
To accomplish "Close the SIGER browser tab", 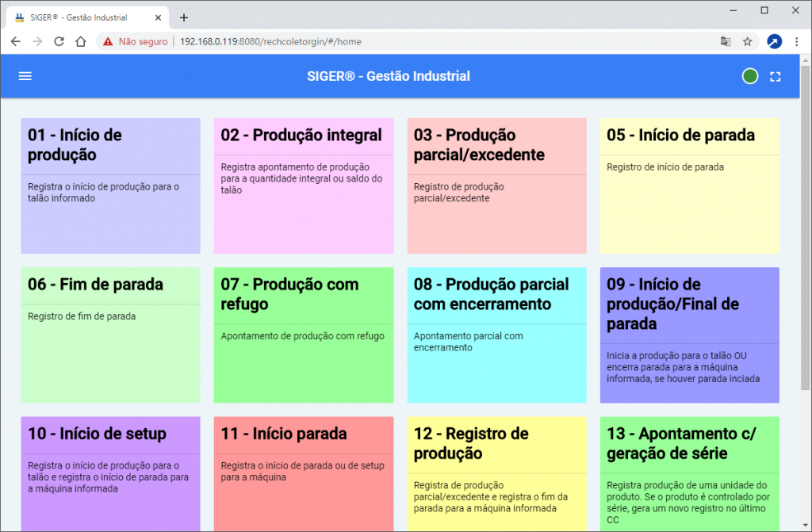I will point(158,17).
